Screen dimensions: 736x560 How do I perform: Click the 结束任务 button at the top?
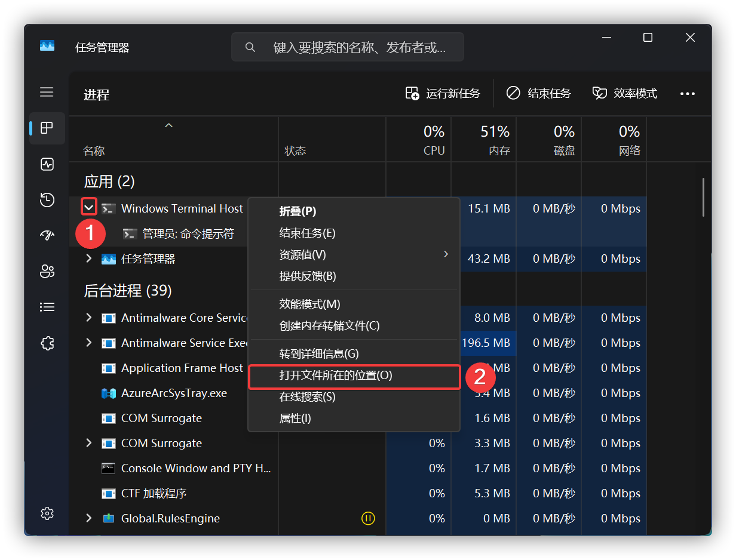[538, 93]
